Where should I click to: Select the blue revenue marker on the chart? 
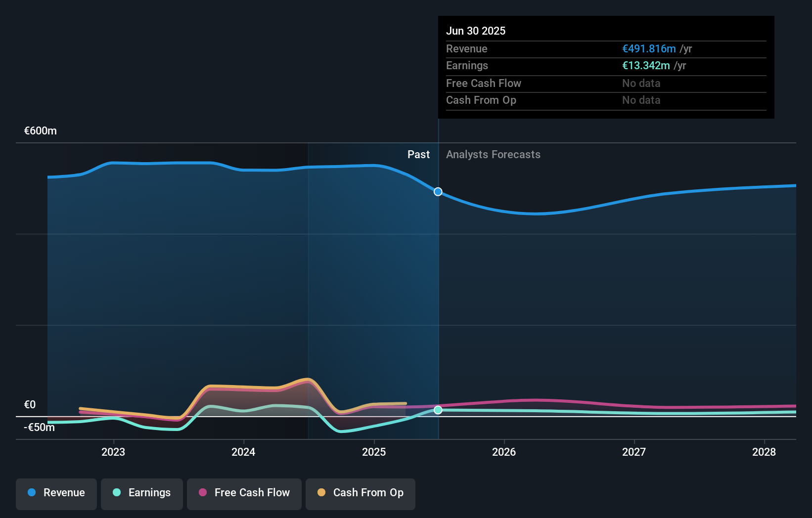[437, 192]
